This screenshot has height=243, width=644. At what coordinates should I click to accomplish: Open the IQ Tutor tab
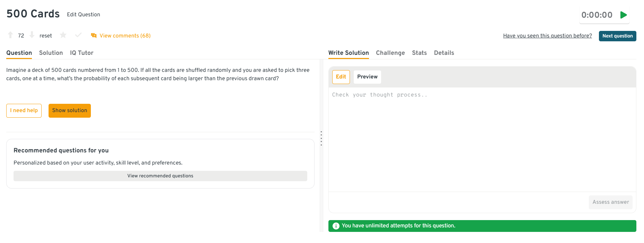point(81,53)
